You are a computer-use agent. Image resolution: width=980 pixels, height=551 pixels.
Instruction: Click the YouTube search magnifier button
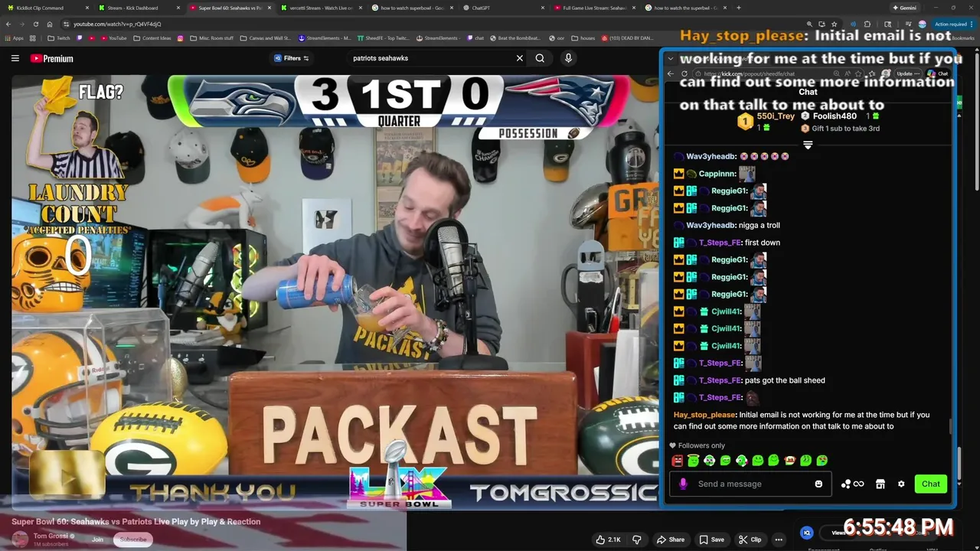coord(540,58)
